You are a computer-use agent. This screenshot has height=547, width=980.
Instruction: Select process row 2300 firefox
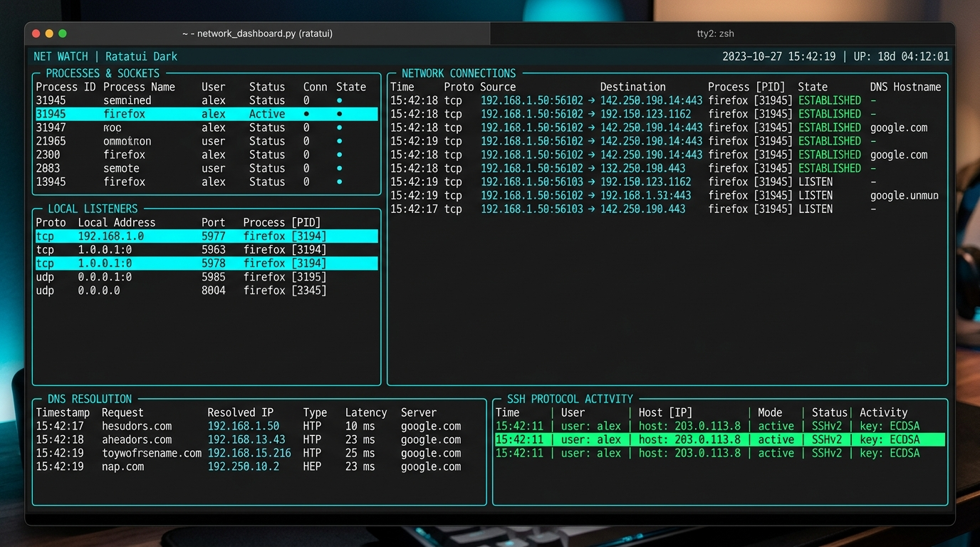tap(207, 155)
